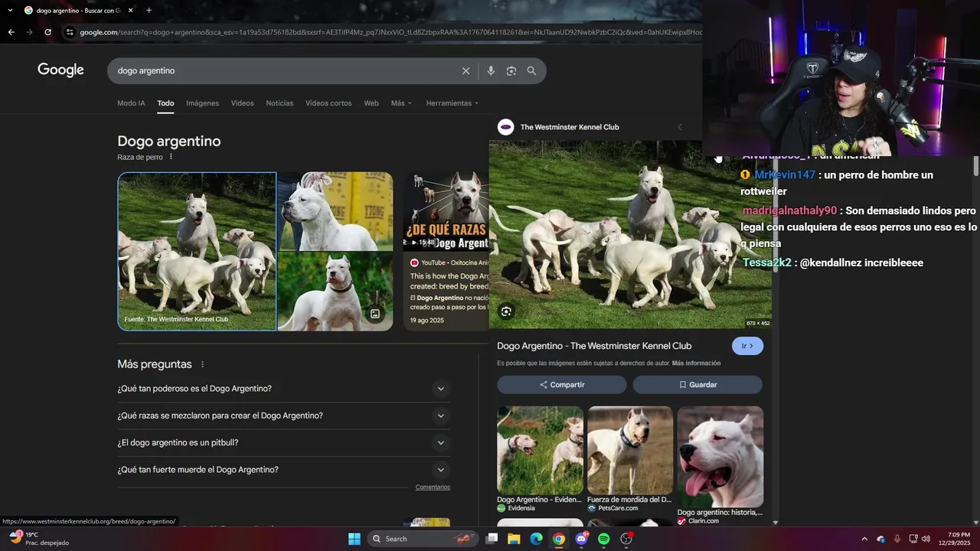This screenshot has width=980, height=551.
Task: Open Task View in the taskbar
Action: point(492,539)
